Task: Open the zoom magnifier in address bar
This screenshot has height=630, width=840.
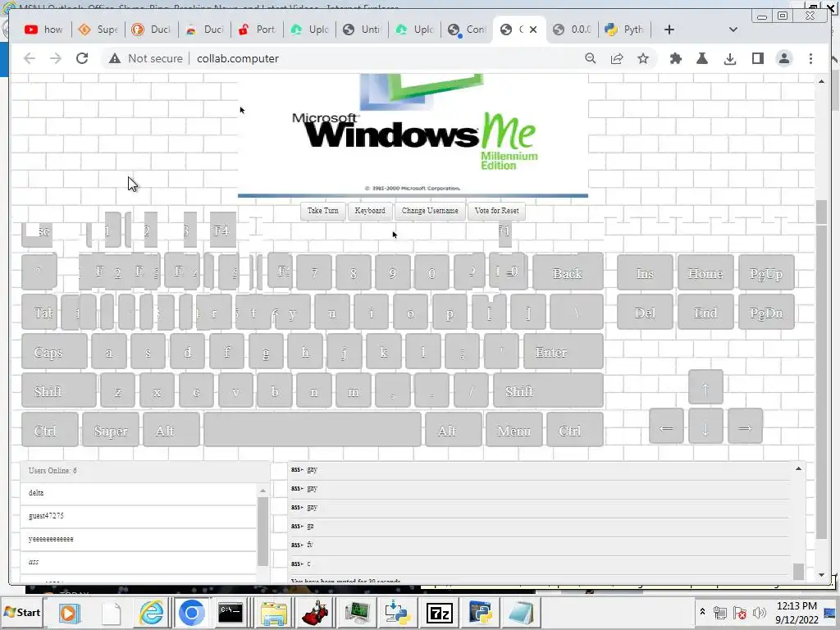Action: pos(591,58)
